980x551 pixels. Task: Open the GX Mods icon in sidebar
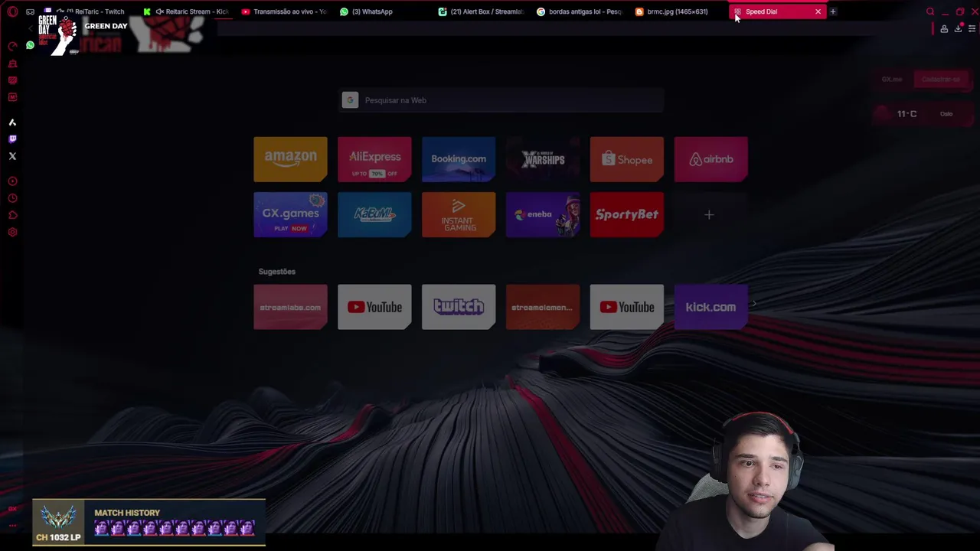12,97
